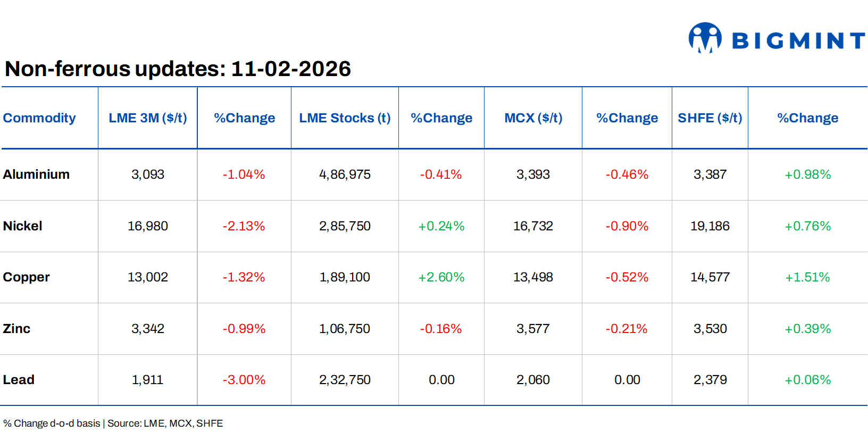This screenshot has height=432, width=868.
Task: Click the Nickel row label
Action: pyautogui.click(x=22, y=226)
